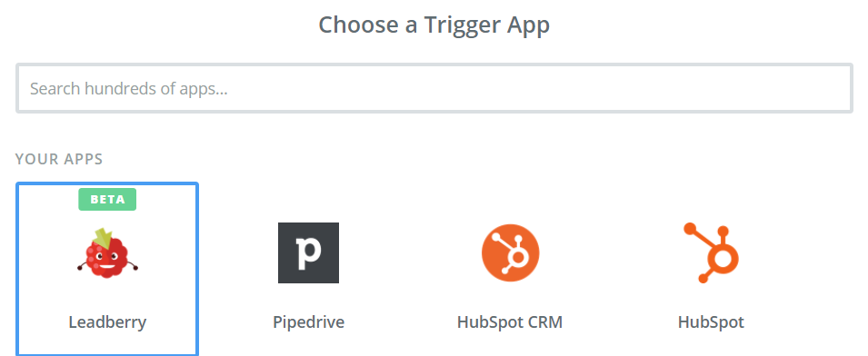Tap the green leaf on the Leadberry mascot
Screen dimensions: 868x356
coord(104,238)
